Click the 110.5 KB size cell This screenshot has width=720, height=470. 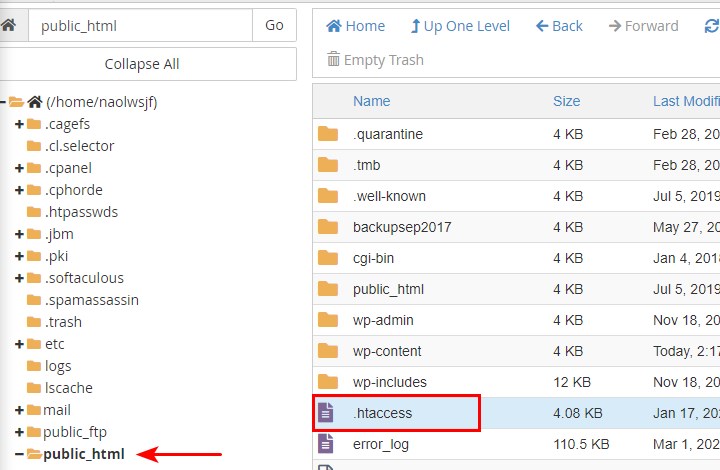coord(581,444)
